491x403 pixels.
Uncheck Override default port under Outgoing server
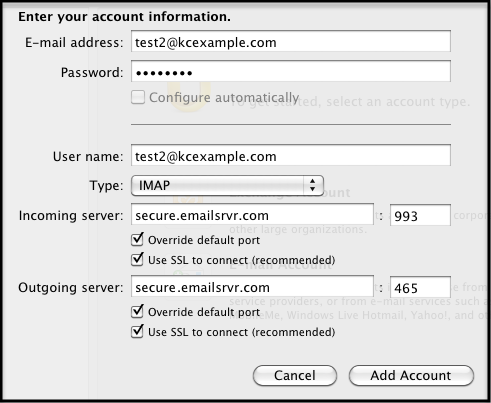point(137,311)
